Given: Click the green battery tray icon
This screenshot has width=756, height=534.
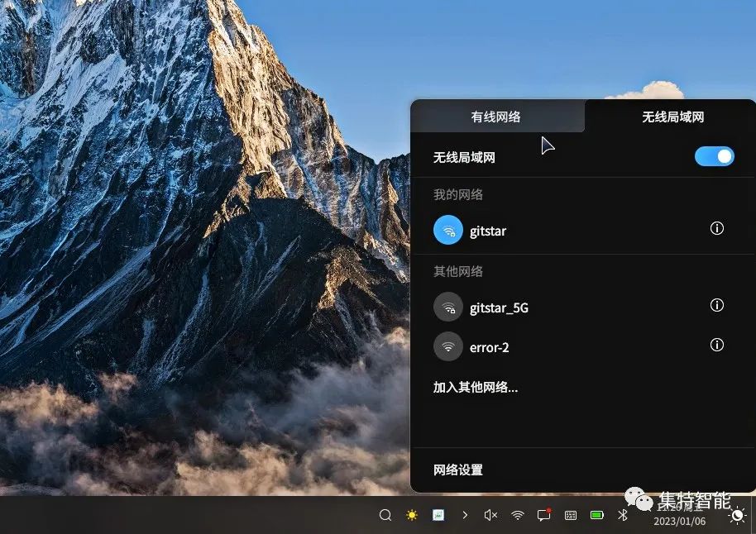Looking at the screenshot, I should click(x=597, y=515).
